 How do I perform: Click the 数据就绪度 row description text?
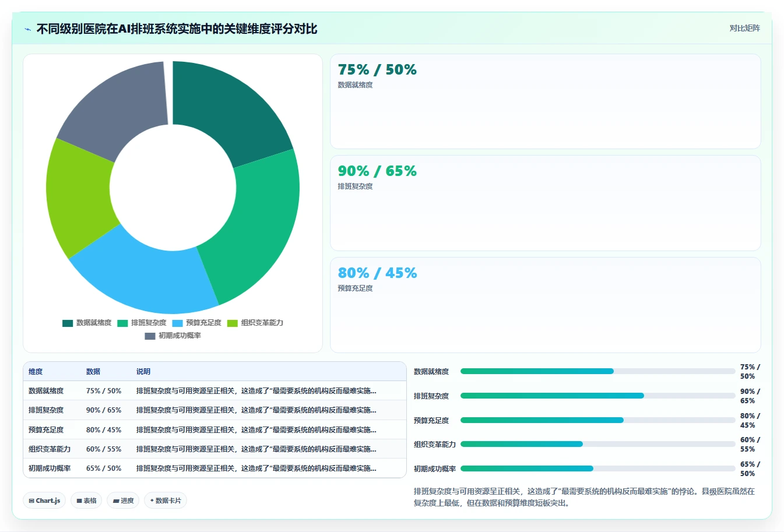pos(256,391)
